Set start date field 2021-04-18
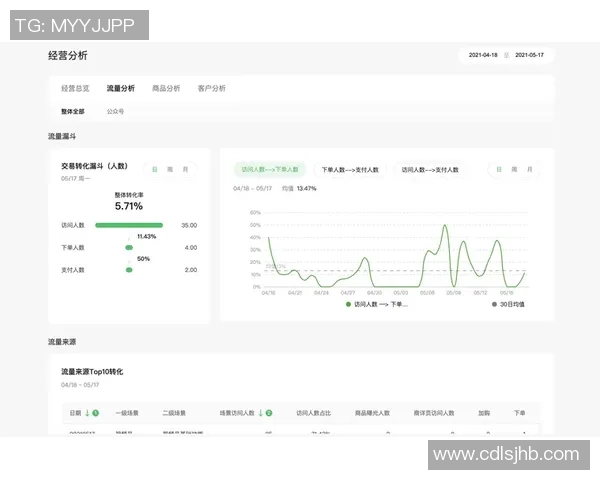The image size is (600, 480). [x=483, y=55]
